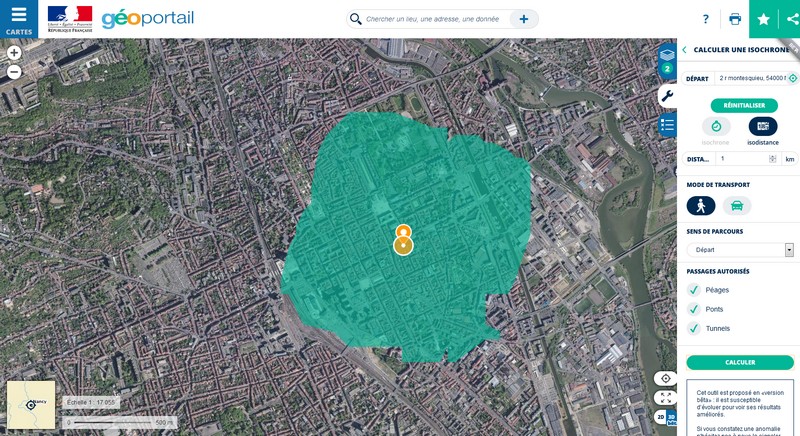Zoom out on the map
The height and width of the screenshot is (436, 800).
[14, 72]
